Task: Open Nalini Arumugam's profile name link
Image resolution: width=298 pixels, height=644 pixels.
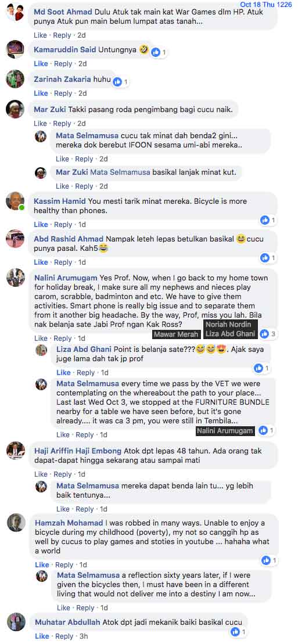Action: tap(66, 278)
